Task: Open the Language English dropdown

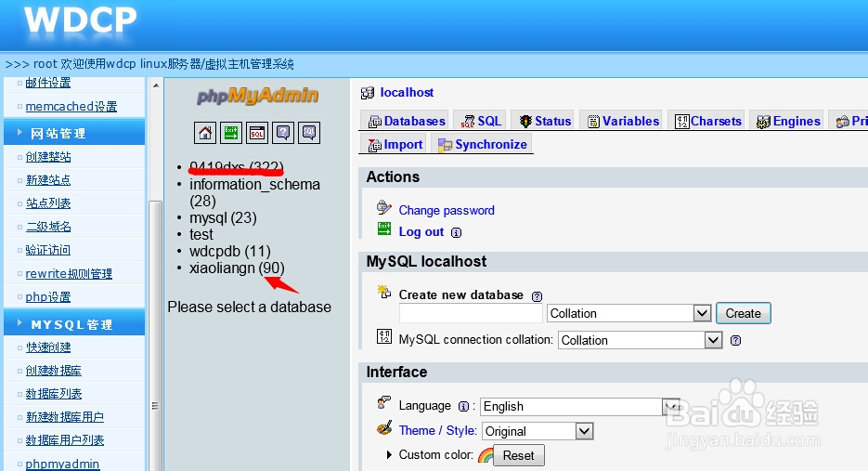Action: 579,407
